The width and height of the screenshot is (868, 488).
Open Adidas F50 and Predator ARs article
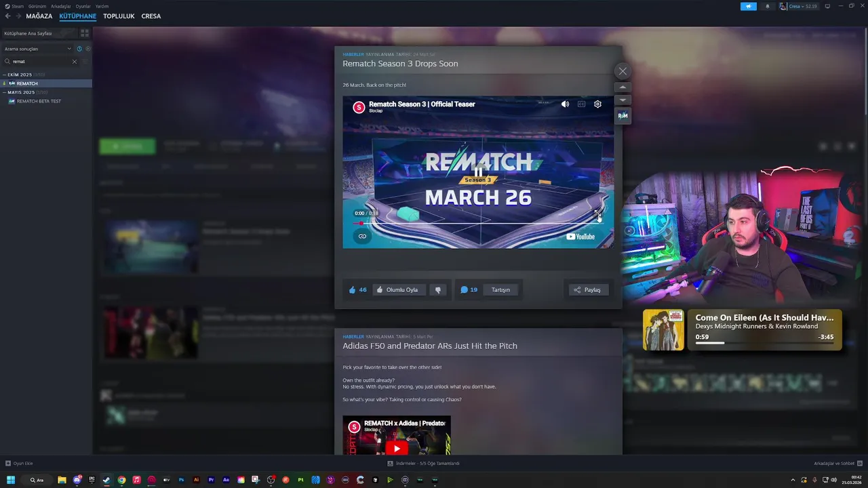click(430, 346)
